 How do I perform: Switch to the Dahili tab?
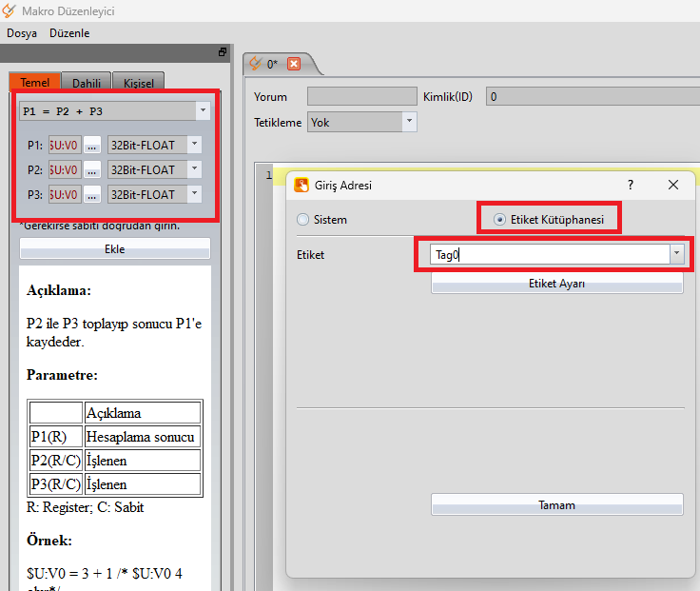click(87, 83)
